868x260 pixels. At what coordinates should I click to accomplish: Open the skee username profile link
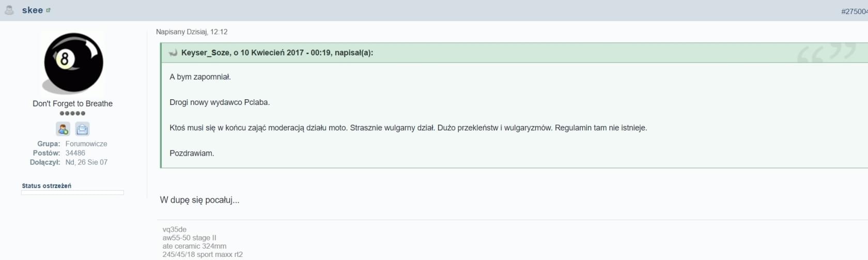pos(32,10)
